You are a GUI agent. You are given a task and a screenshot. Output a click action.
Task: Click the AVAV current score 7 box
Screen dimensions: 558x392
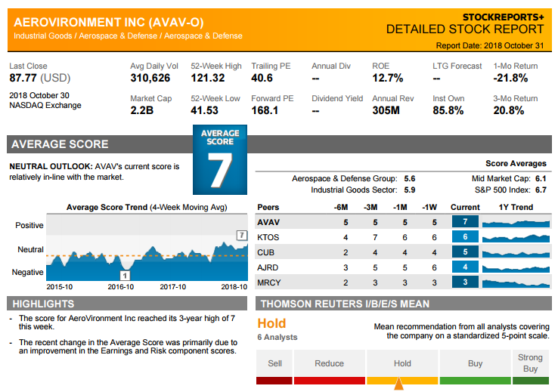[x=465, y=222]
